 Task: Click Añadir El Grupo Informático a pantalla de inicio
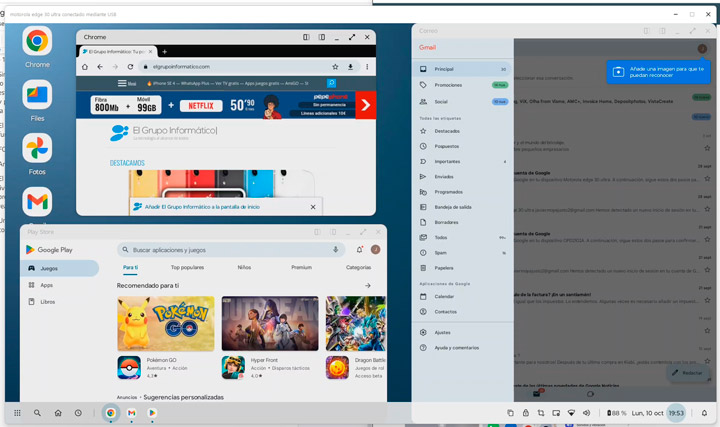tap(202, 207)
